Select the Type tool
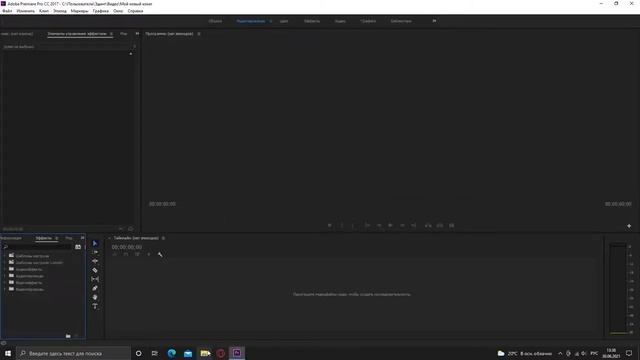 (x=95, y=306)
